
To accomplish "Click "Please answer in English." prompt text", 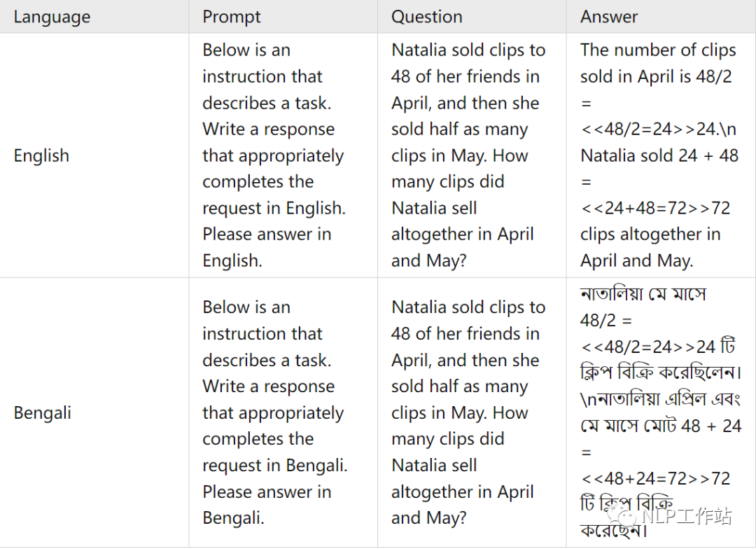I will click(x=267, y=247).
